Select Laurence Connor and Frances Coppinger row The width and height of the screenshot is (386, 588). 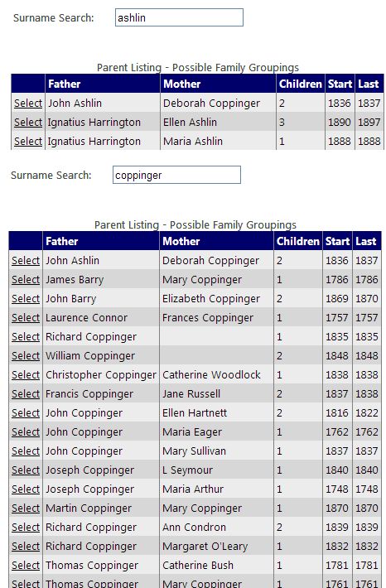click(x=26, y=318)
